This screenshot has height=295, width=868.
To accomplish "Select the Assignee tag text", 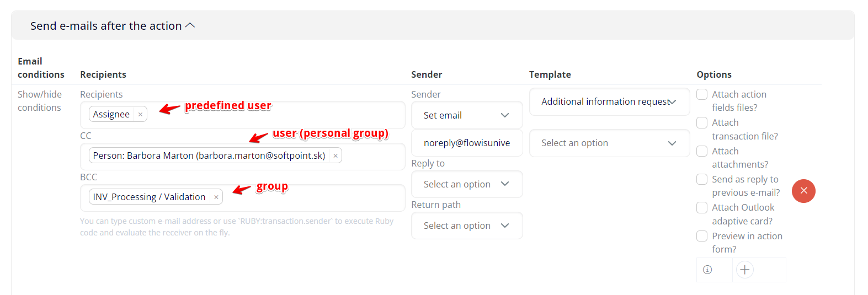I will pos(111,114).
